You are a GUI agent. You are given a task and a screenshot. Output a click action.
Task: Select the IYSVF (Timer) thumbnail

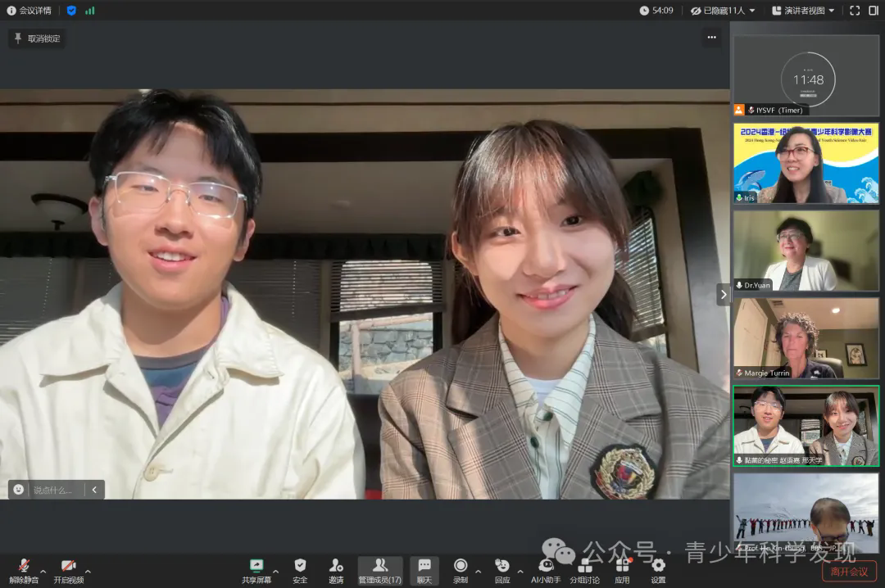pyautogui.click(x=806, y=75)
